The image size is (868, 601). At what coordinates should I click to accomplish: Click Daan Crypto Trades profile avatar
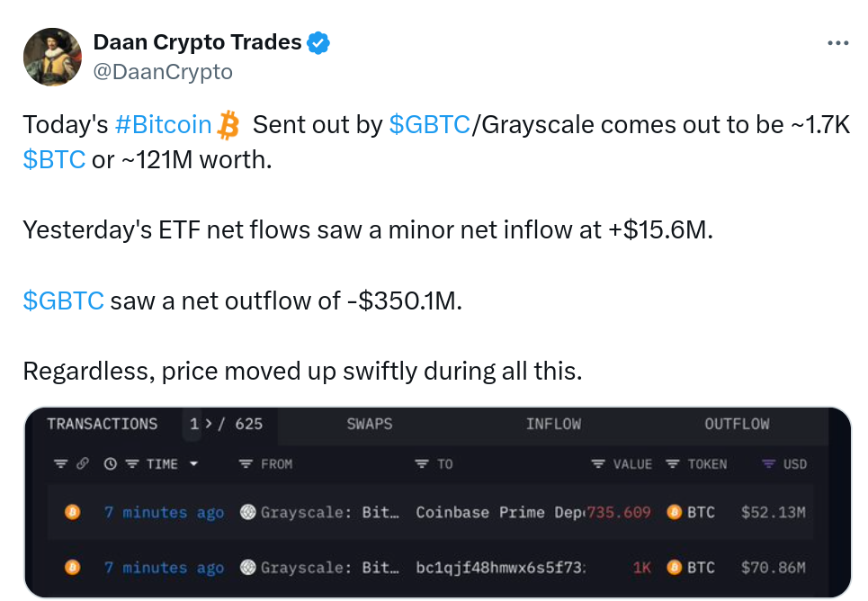pos(52,57)
